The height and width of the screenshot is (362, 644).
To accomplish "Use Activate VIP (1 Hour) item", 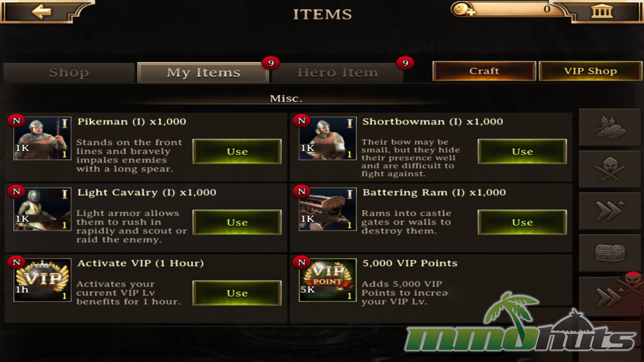I will (x=237, y=293).
